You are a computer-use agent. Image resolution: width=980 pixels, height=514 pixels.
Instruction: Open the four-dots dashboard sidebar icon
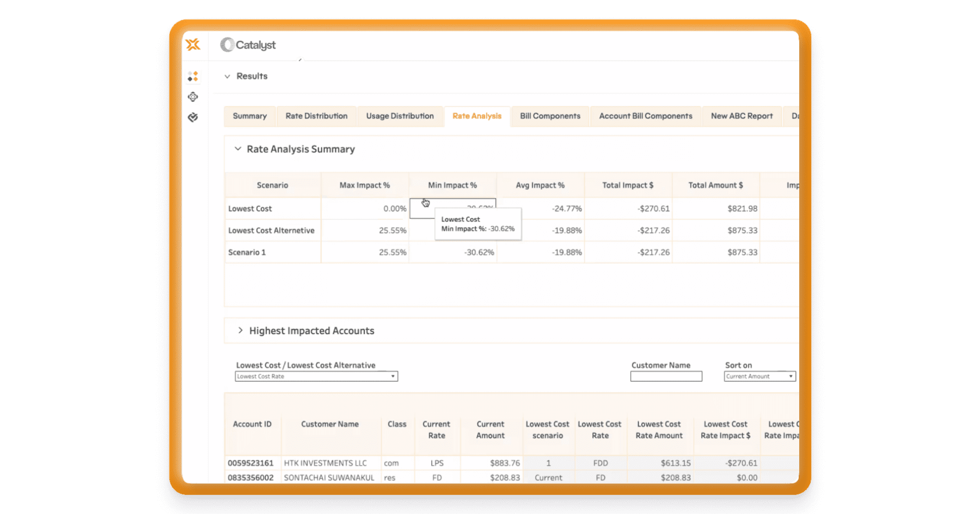coord(193,76)
